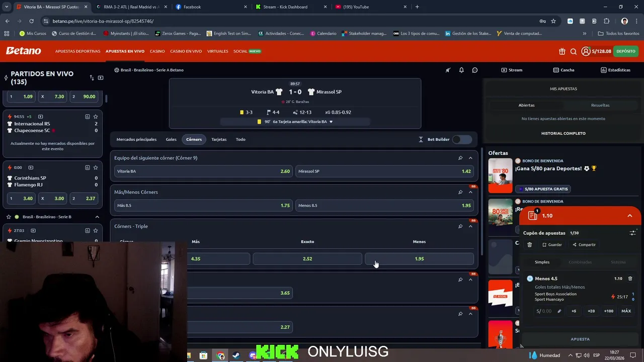Image resolution: width=644 pixels, height=362 pixels.
Task: Open Gana S/80 para Deportes offer thumbnail
Action: 500,175
